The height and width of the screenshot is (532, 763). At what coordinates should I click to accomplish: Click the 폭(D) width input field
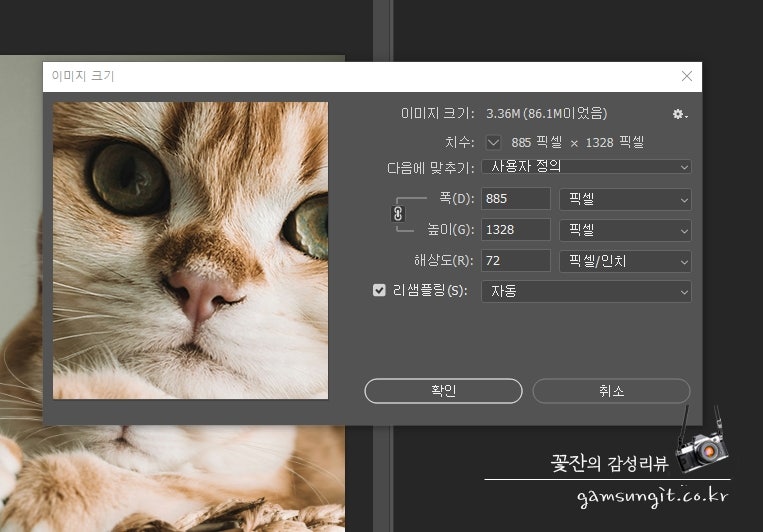pyautogui.click(x=516, y=199)
